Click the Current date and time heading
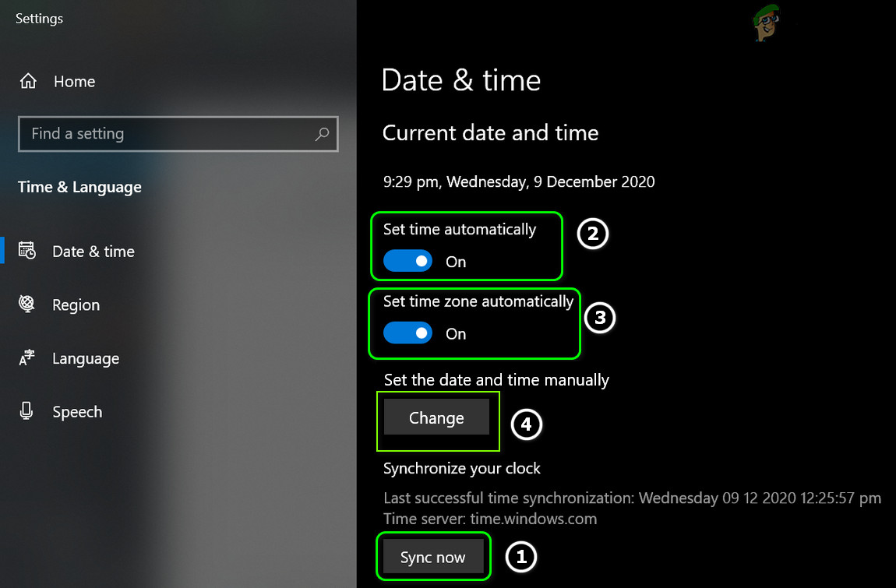 490,133
